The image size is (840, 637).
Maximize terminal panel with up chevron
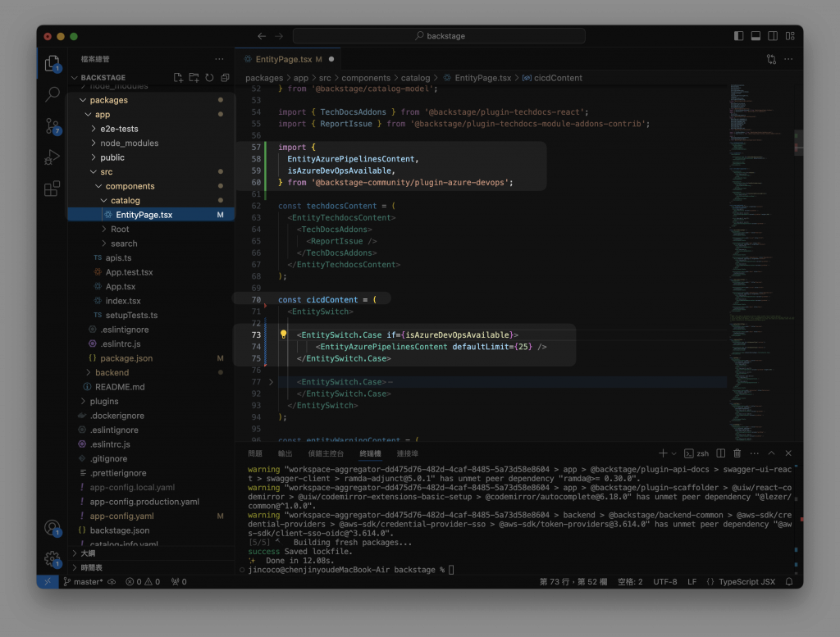tap(771, 453)
